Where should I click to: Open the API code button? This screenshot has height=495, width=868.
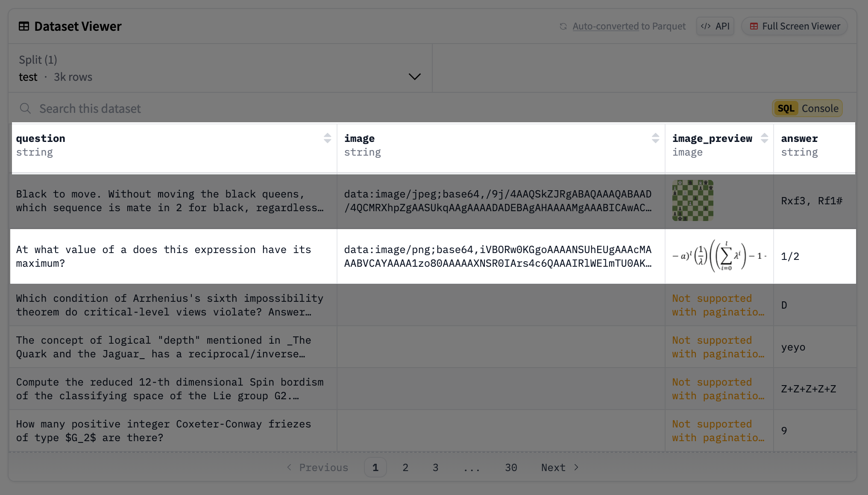(715, 27)
